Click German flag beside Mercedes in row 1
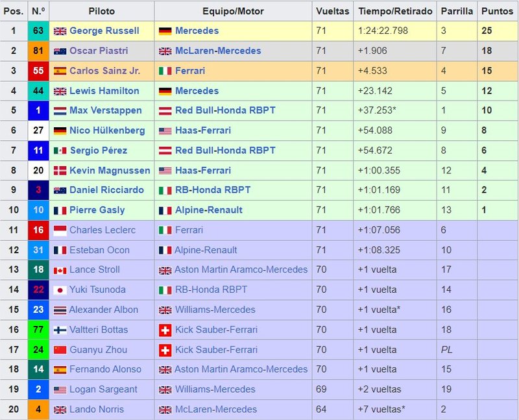The width and height of the screenshot is (519, 420). coord(165,31)
